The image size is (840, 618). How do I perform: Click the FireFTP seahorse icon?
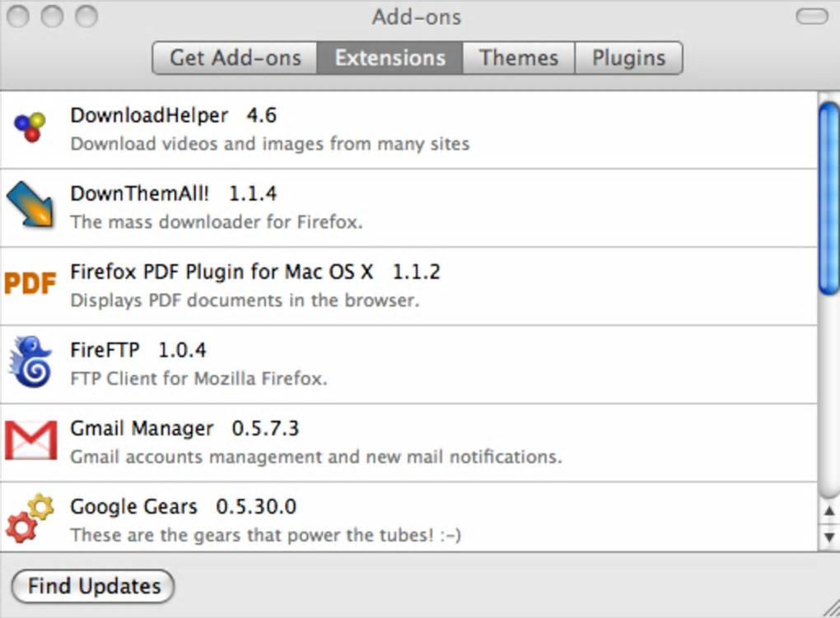tap(30, 362)
